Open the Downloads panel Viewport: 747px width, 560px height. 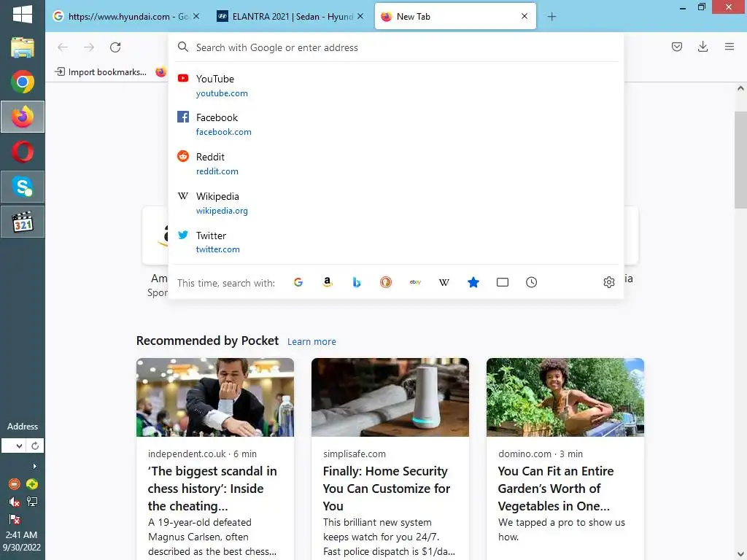click(x=703, y=47)
